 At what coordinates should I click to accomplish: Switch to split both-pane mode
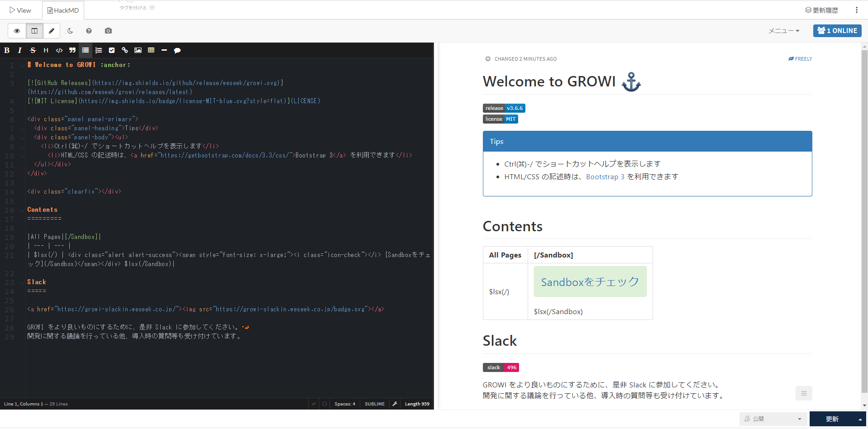34,31
